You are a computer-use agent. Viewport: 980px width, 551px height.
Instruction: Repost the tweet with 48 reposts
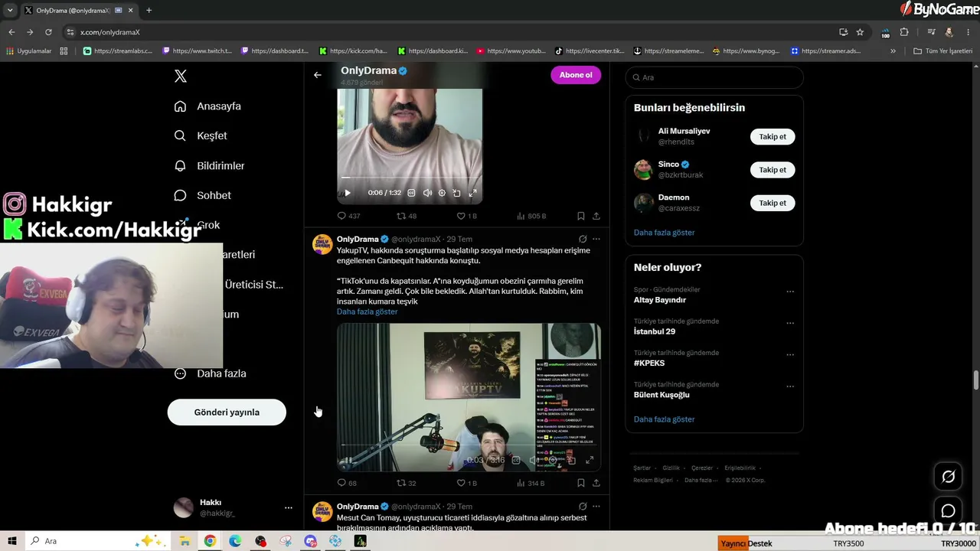point(407,216)
